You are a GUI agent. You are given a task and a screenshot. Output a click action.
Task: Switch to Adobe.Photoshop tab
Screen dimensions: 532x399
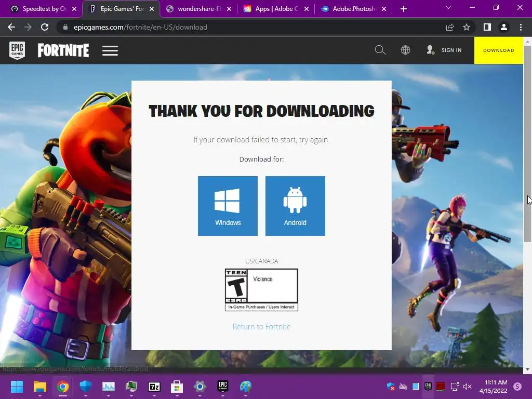click(x=350, y=9)
